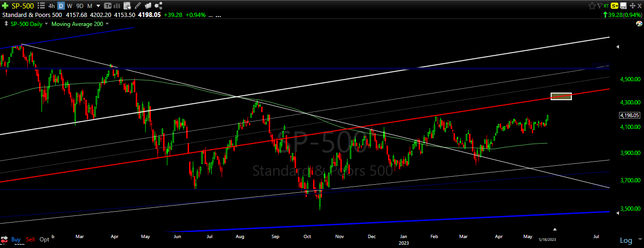Expand the SP-500 Daily dropdown
The height and width of the screenshot is (248, 644).
(46, 24)
